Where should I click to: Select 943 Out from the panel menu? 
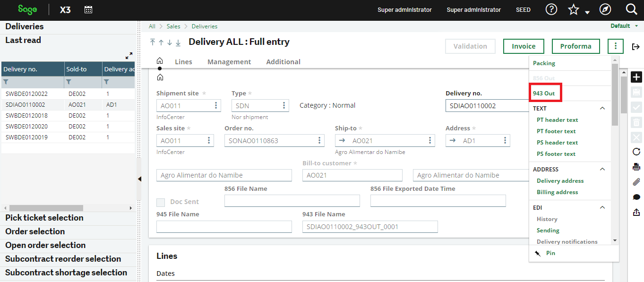[545, 93]
